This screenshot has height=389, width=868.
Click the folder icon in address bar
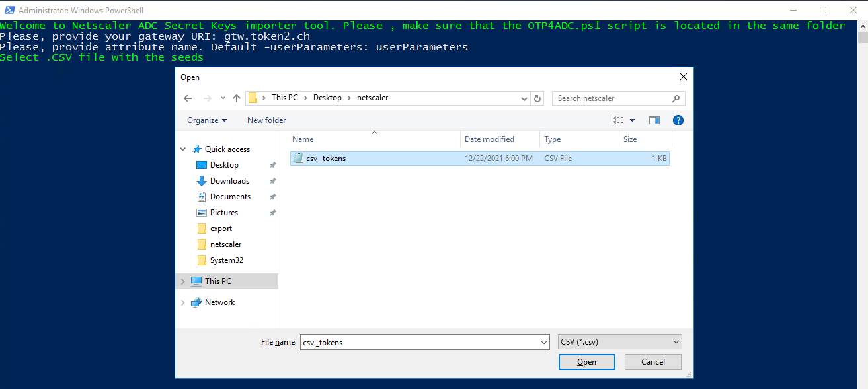click(x=253, y=98)
